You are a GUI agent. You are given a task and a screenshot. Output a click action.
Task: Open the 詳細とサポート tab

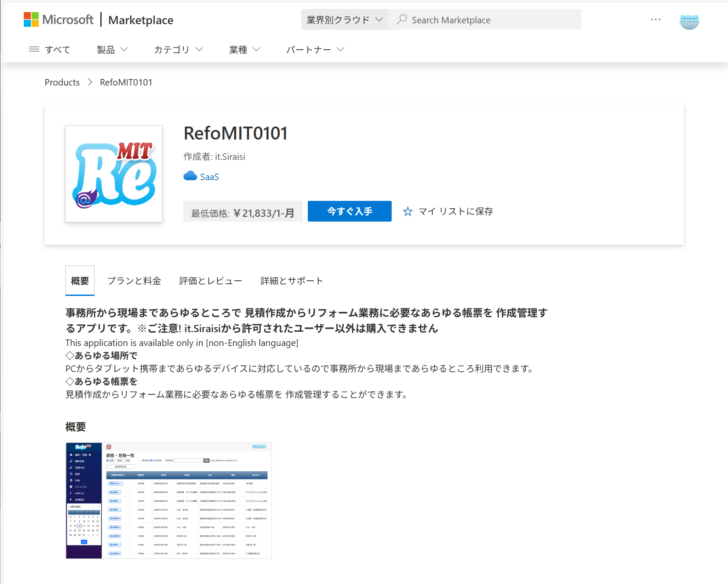tap(292, 281)
